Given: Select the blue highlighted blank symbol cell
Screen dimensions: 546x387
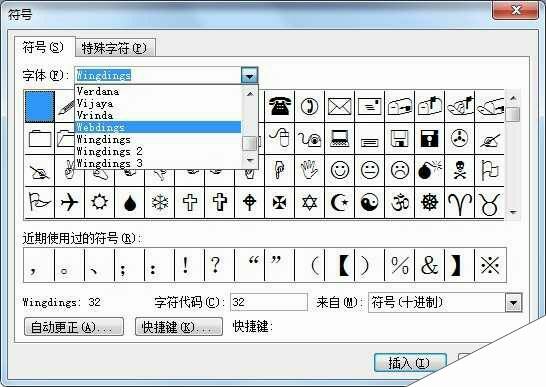Looking at the screenshot, I should (x=39, y=106).
